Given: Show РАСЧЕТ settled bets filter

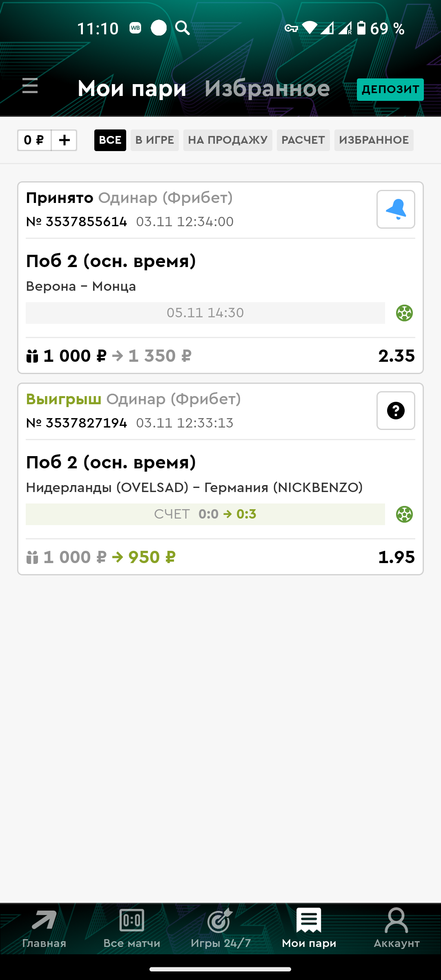Looking at the screenshot, I should (303, 140).
